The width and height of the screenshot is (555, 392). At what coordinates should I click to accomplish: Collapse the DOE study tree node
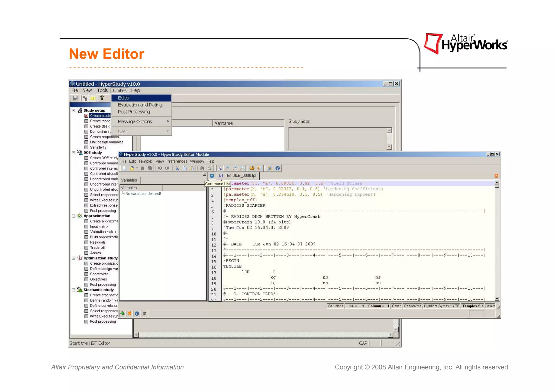point(73,153)
